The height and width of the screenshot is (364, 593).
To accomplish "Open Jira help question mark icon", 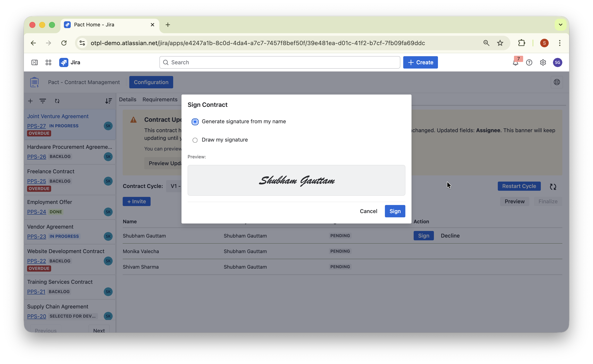I will pos(529,63).
